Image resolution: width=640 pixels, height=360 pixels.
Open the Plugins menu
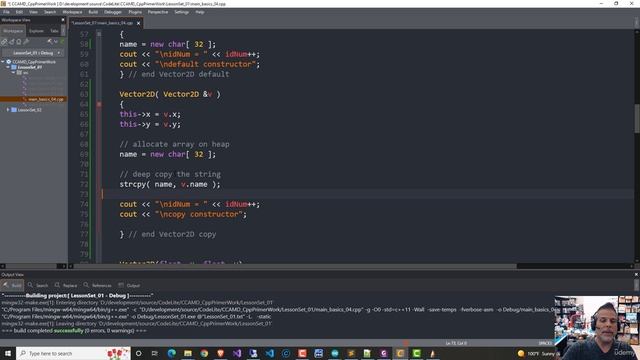pos(135,12)
